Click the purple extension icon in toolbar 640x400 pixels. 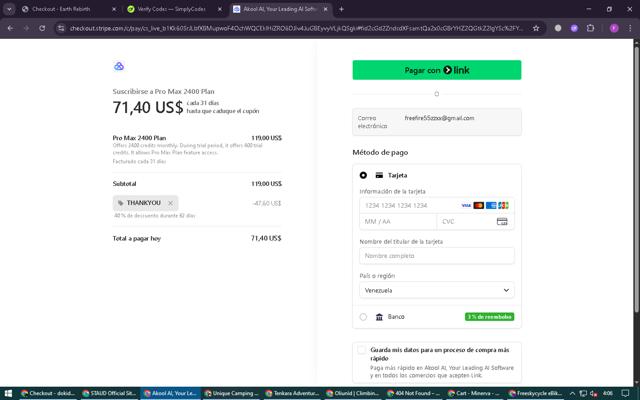click(x=574, y=28)
